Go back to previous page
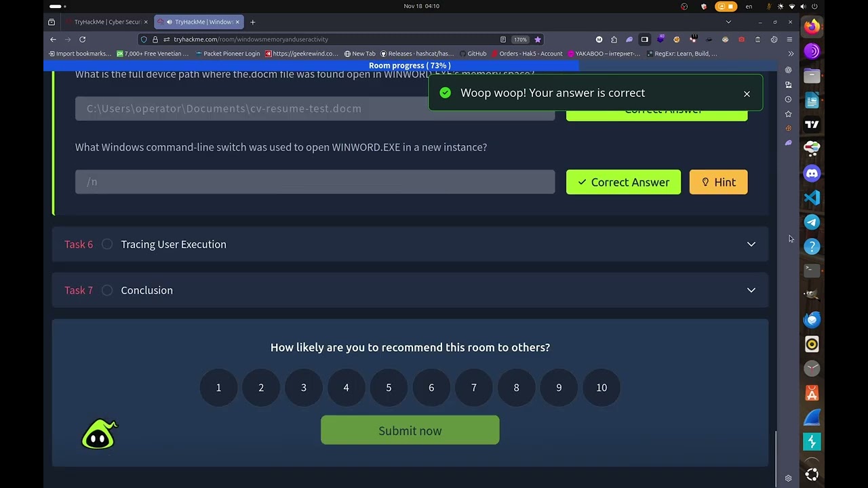The width and height of the screenshot is (868, 488). pyautogui.click(x=53, y=39)
